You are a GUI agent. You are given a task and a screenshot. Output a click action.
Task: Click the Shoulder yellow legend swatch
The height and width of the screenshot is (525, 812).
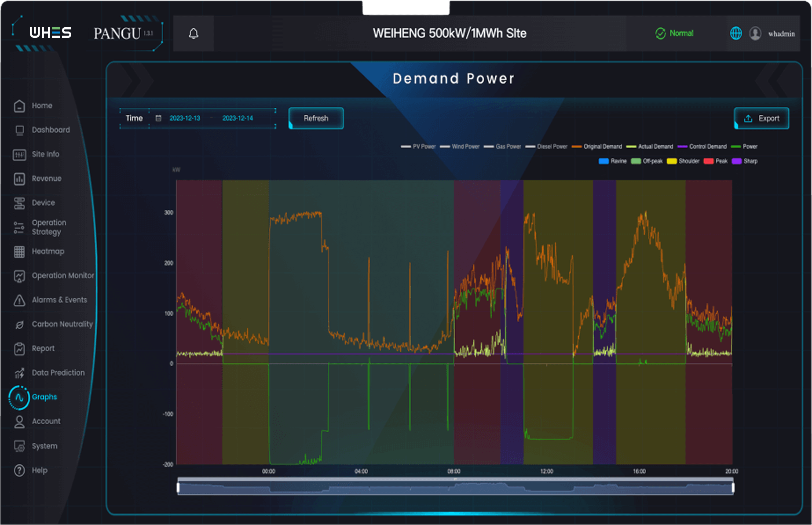click(672, 161)
